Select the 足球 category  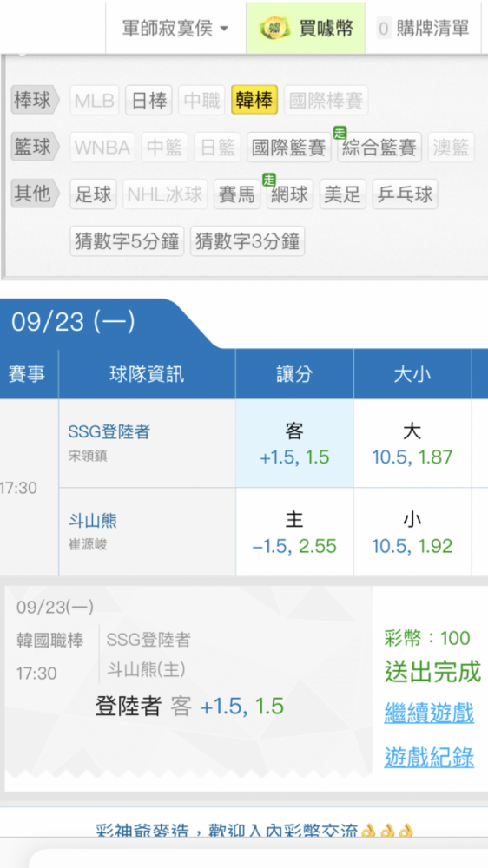point(93,194)
